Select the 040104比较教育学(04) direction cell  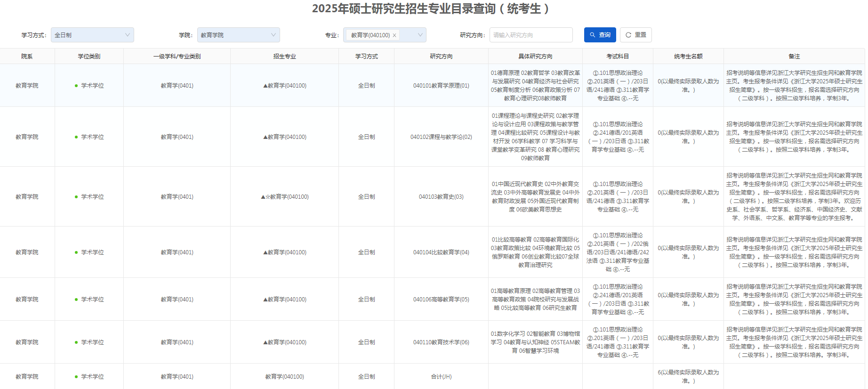(x=441, y=252)
